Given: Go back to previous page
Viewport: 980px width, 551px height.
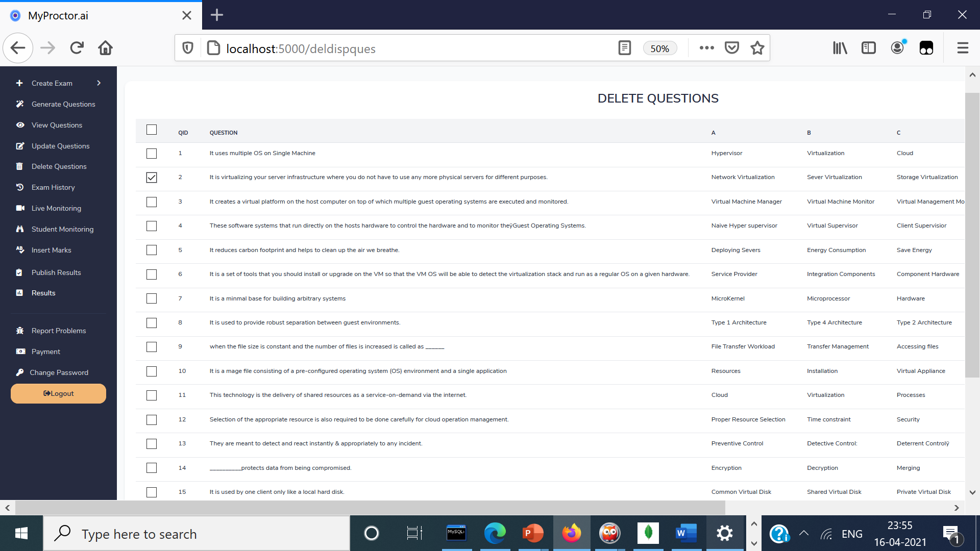Looking at the screenshot, I should click(x=18, y=48).
